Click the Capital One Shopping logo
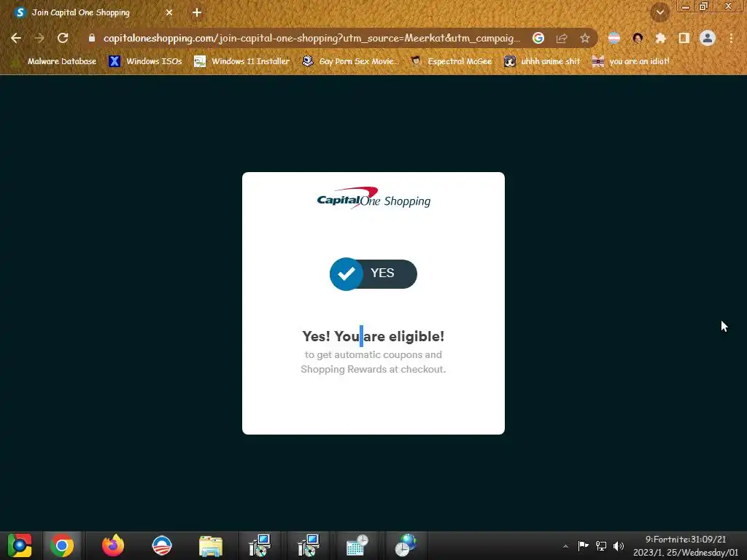 pyautogui.click(x=373, y=198)
